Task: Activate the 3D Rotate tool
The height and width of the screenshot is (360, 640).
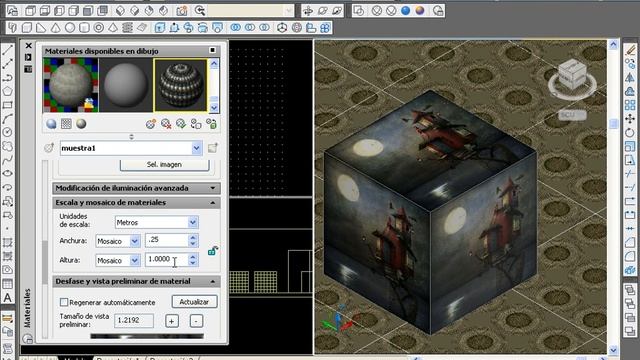Action: coord(296,27)
